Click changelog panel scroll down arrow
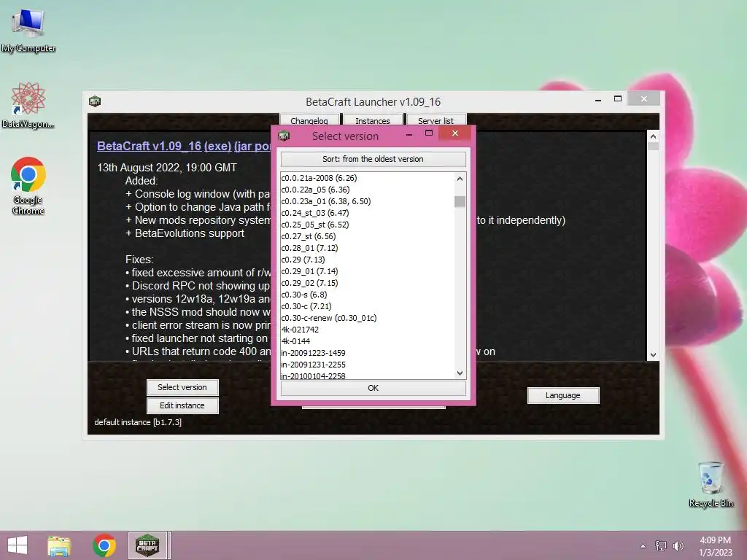Viewport: 747px width, 560px height. pyautogui.click(x=653, y=355)
